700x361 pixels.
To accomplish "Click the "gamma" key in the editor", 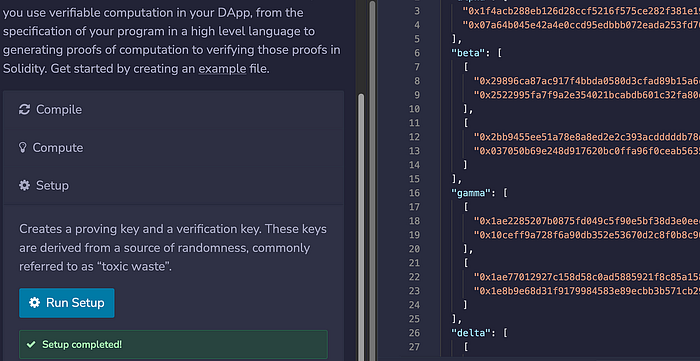I will tap(471, 193).
